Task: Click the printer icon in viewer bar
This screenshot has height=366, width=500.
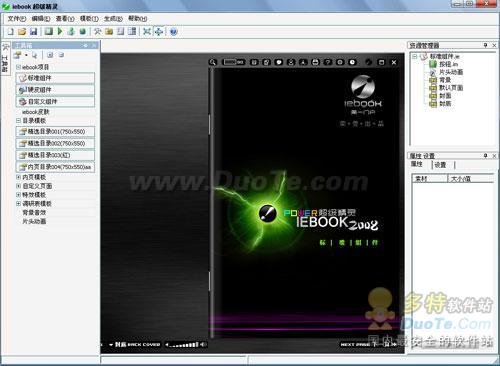Action: point(315,62)
